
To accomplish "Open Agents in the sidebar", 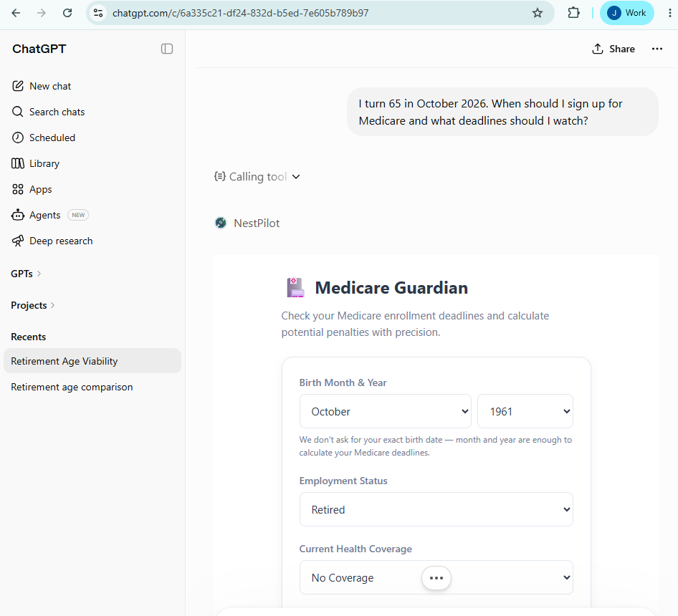I will (x=92, y=215).
